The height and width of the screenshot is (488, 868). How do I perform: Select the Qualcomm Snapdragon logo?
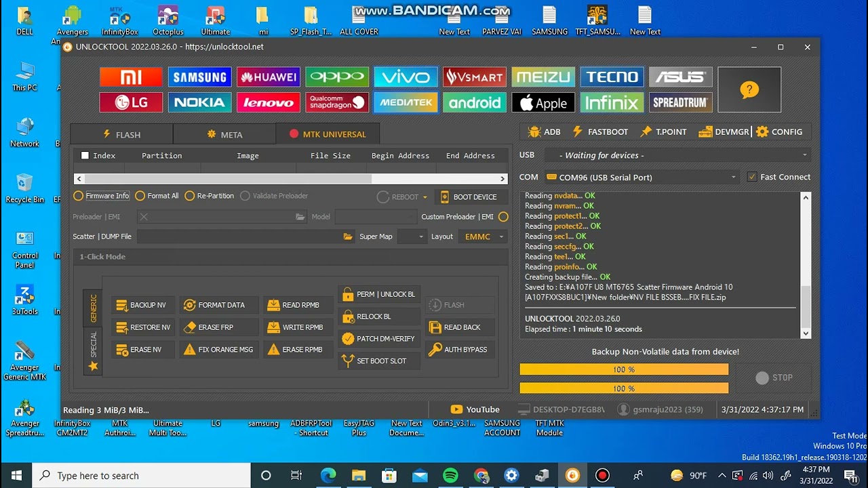coord(337,102)
